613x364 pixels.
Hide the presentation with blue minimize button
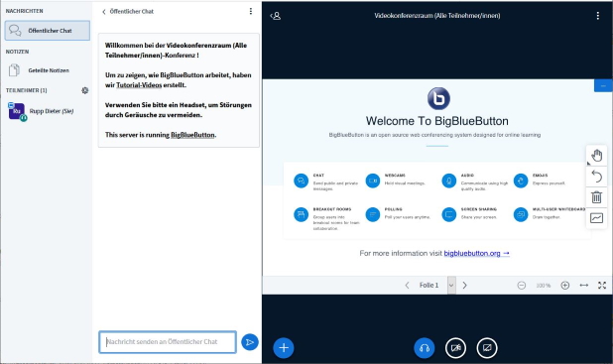603,85
